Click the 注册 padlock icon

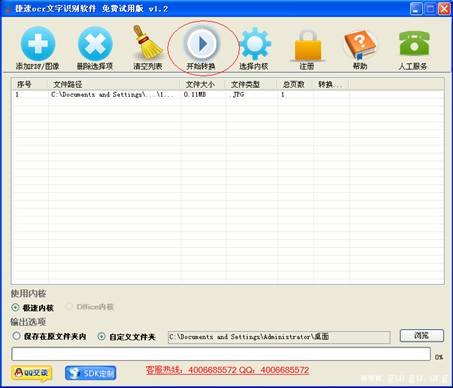(307, 45)
